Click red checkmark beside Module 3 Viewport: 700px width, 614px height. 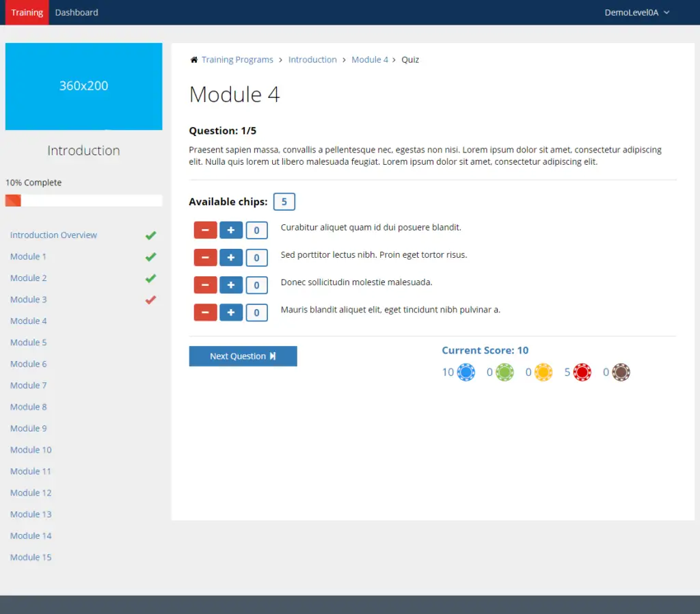point(151,299)
